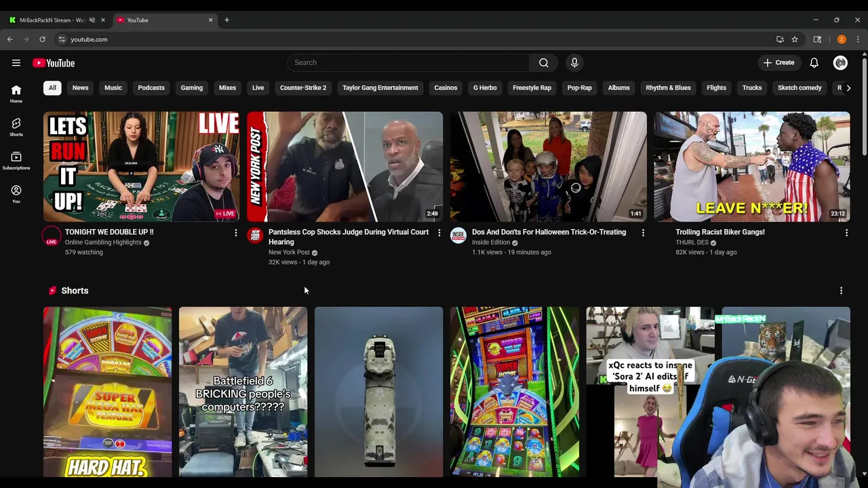Go back using browser back arrow
The image size is (868, 488).
[10, 39]
